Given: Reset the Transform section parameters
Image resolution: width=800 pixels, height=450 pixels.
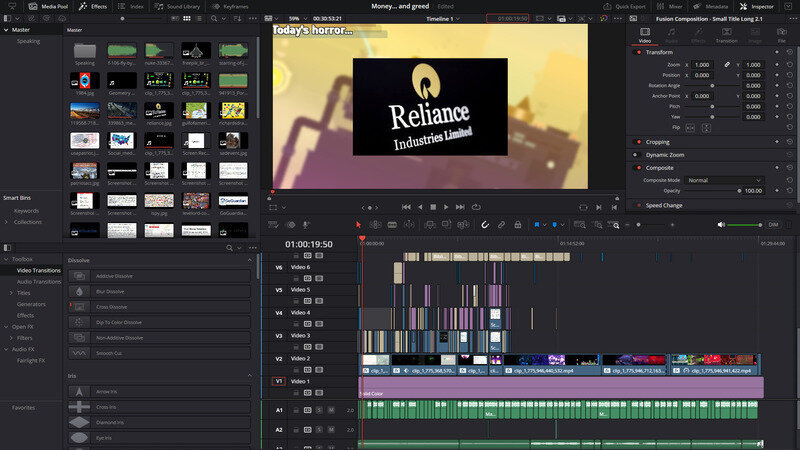Looking at the screenshot, I should point(790,52).
